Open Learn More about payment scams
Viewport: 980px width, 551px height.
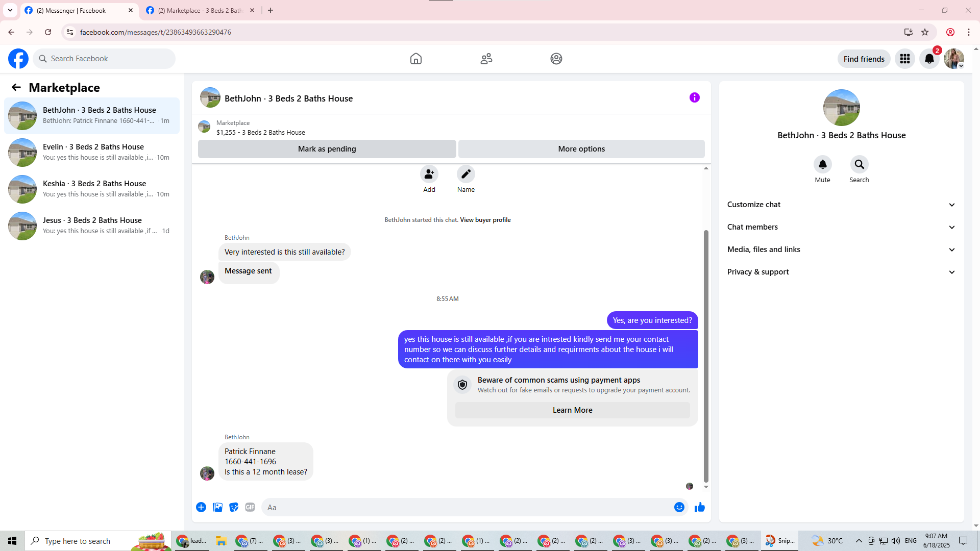pos(573,410)
